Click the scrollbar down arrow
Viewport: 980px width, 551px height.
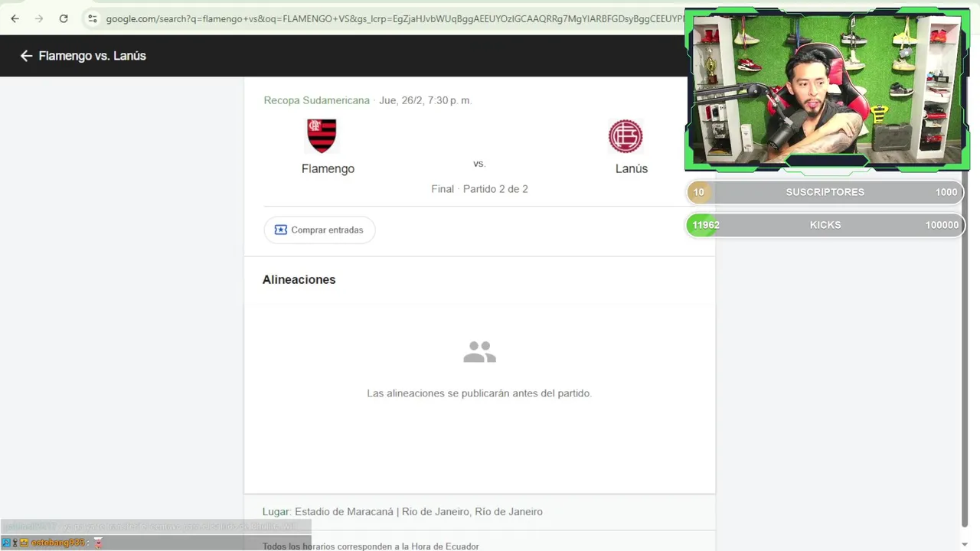(x=965, y=544)
